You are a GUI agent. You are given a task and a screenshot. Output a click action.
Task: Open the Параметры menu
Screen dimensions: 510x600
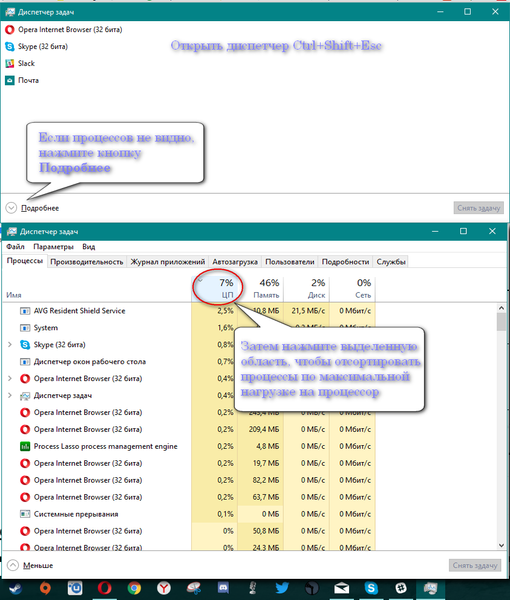(53, 246)
